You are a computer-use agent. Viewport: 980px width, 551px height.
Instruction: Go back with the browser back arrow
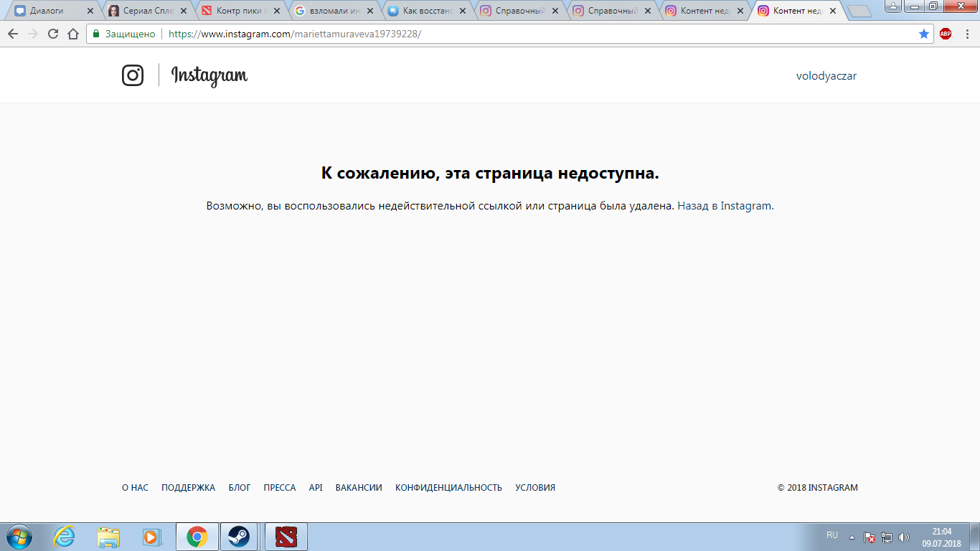pyautogui.click(x=13, y=34)
